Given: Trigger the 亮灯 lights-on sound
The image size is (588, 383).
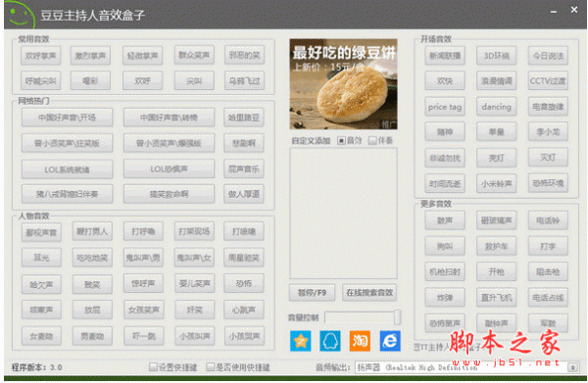Looking at the screenshot, I should [x=496, y=158].
